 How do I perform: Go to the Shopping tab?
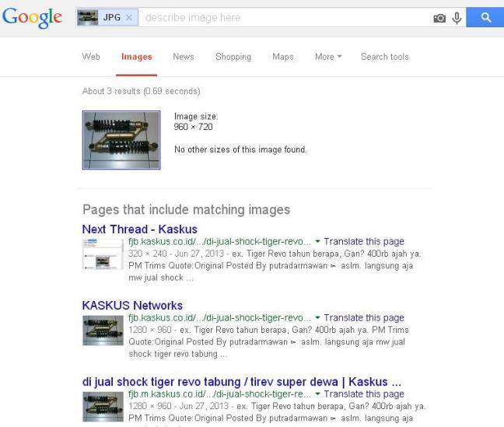233,57
